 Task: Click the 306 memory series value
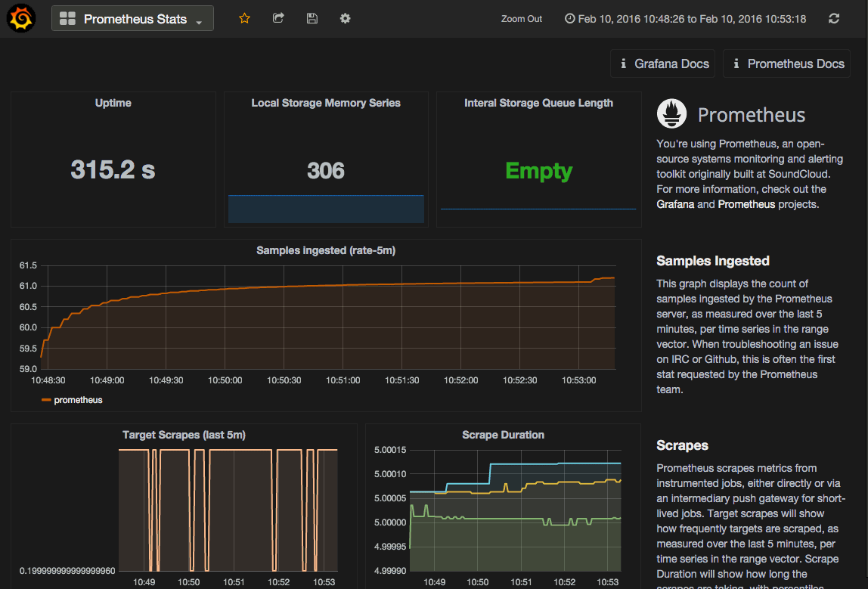point(326,171)
